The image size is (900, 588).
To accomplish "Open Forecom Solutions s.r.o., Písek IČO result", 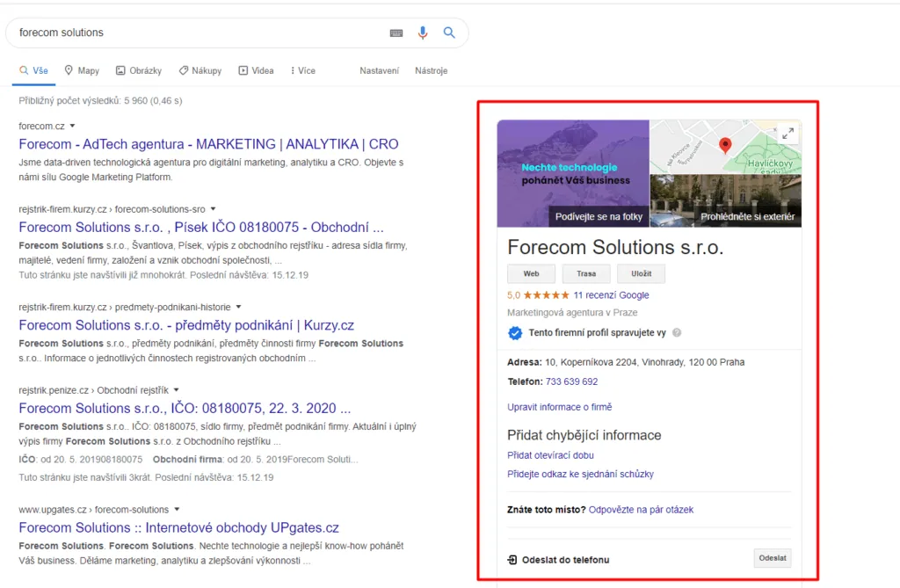I will click(201, 228).
